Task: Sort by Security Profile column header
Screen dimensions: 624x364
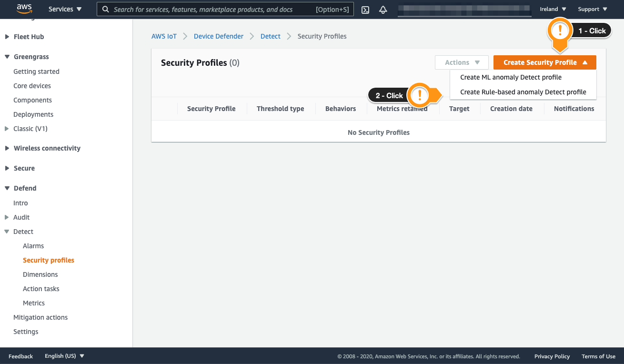Action: pyautogui.click(x=211, y=109)
